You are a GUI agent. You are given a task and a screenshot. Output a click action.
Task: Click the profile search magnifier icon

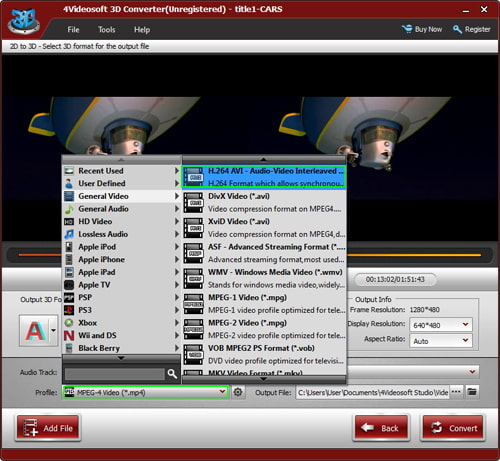[172, 374]
